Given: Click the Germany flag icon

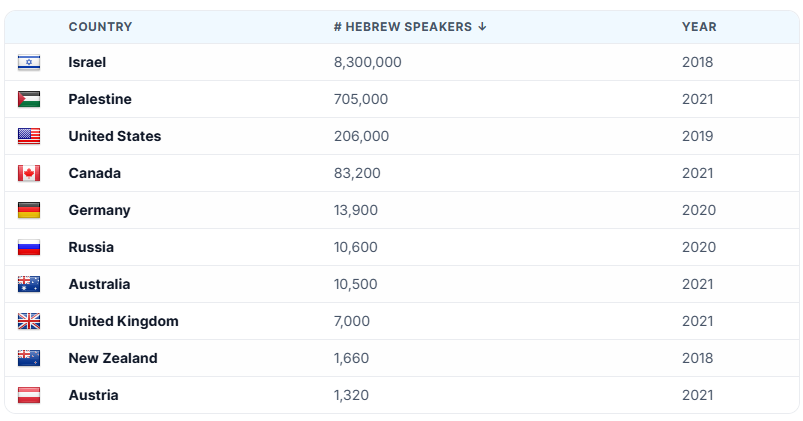Looking at the screenshot, I should click(29, 210).
